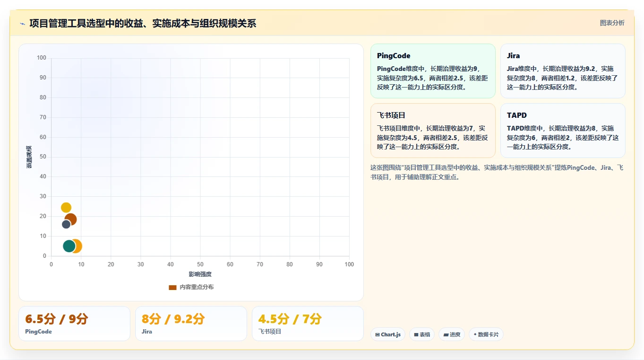Viewport: 644px width, 360px height.
Task: Click the chart title about 项目管理工具选型
Action: click(x=143, y=23)
